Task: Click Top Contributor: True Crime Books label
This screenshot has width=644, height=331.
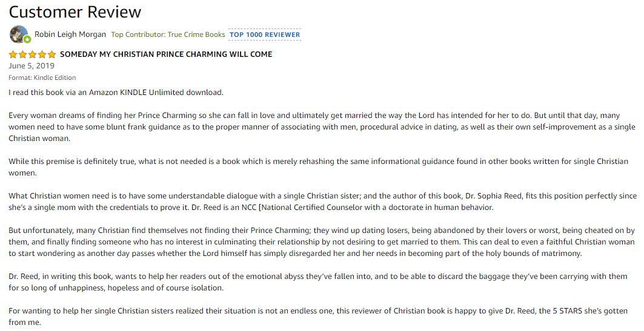Action: coord(168,34)
